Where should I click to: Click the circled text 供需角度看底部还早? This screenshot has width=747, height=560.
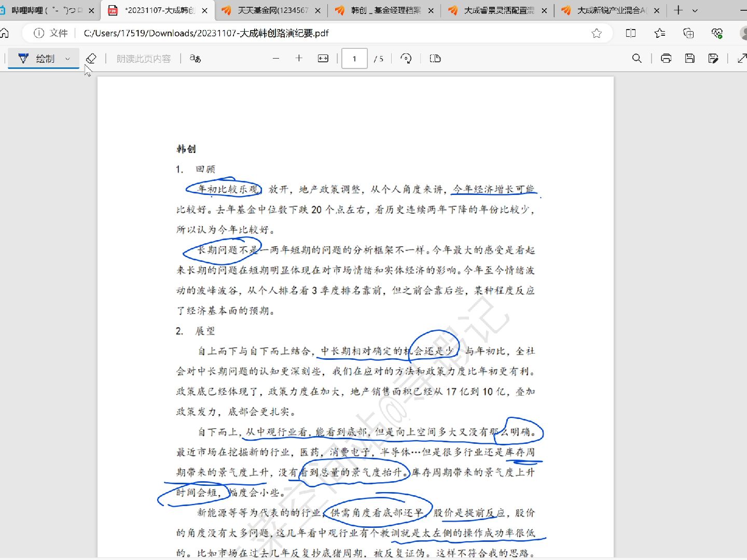pos(377,513)
